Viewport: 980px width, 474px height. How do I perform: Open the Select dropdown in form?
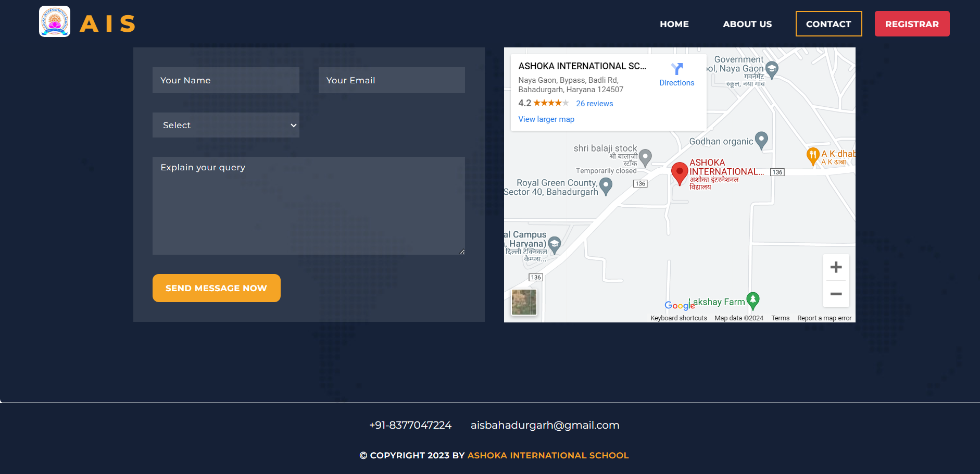point(225,125)
